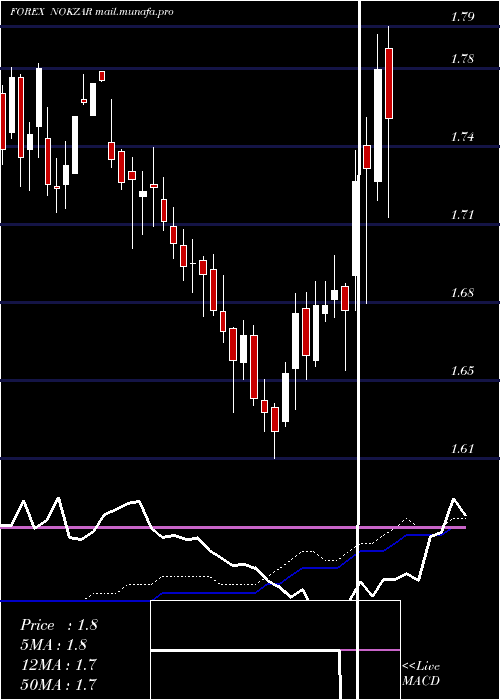Viewport: 500px width, 700px height.
Task: Click the 1.61 price axis label
Action: (x=462, y=449)
